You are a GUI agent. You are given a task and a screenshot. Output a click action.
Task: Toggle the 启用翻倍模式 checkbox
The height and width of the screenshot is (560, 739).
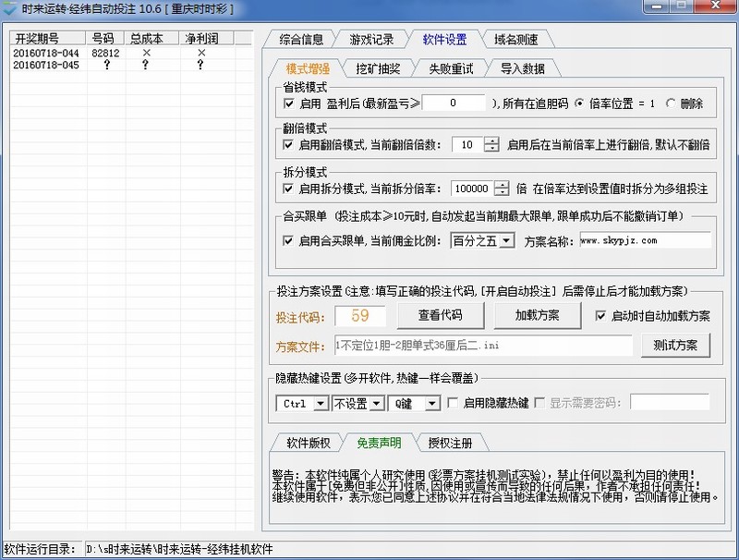(288, 145)
